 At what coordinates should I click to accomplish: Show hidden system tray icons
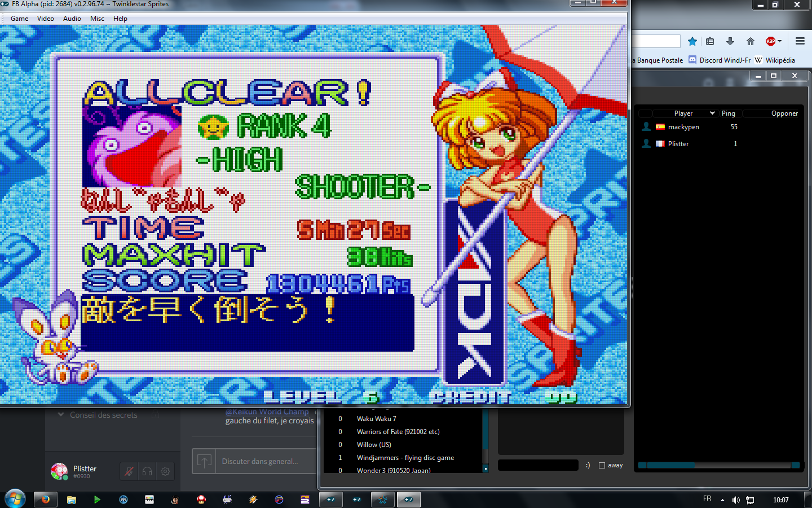click(722, 500)
